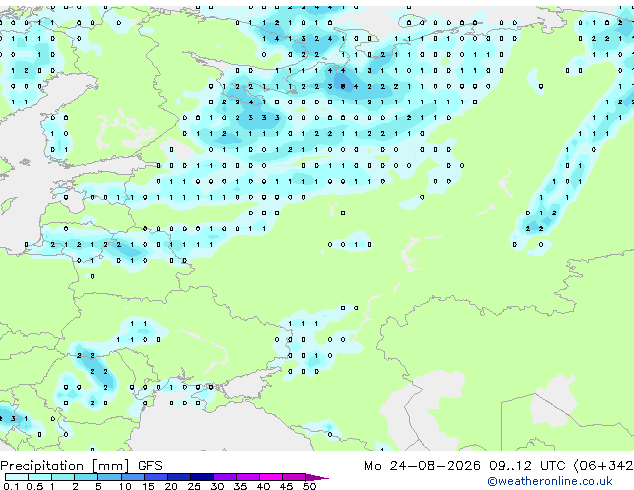Click the '25' legend scale label
This screenshot has width=634, height=490.
194,486
